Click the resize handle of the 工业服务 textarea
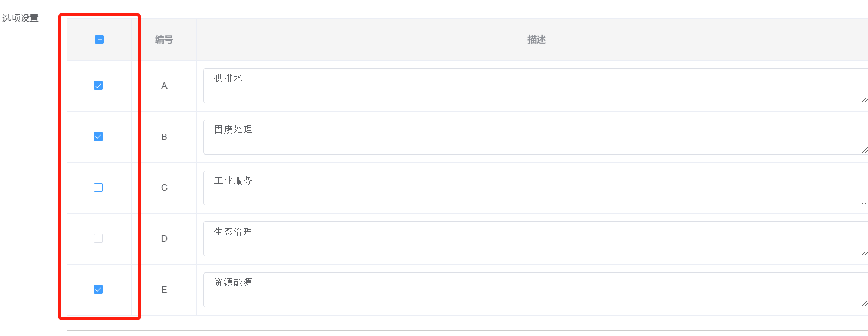This screenshot has width=868, height=336. (x=864, y=201)
